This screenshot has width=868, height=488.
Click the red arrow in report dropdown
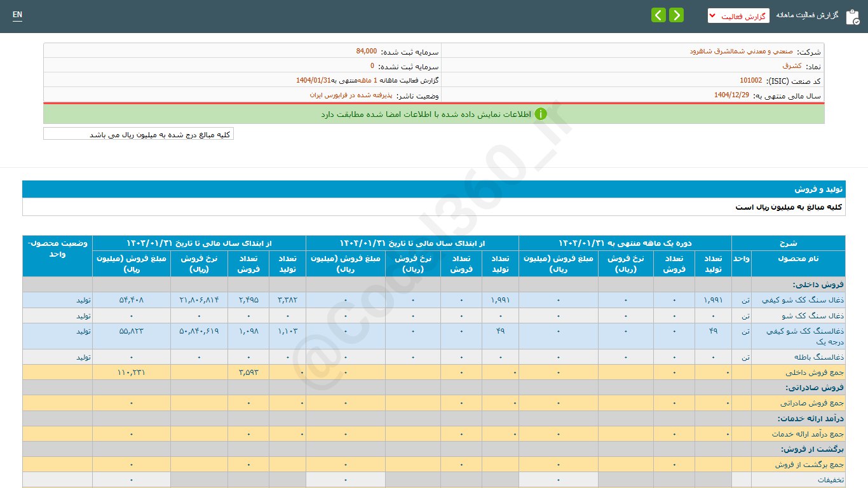point(712,15)
